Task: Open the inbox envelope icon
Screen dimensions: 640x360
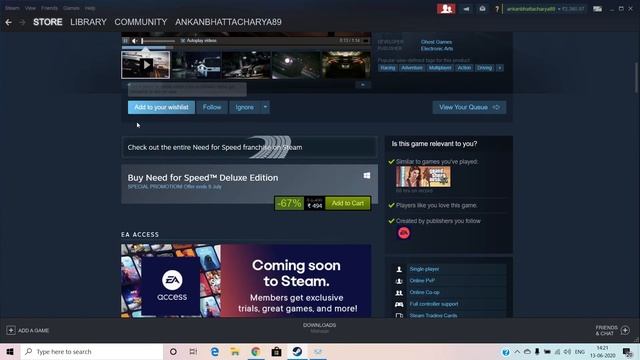Action: [482, 9]
